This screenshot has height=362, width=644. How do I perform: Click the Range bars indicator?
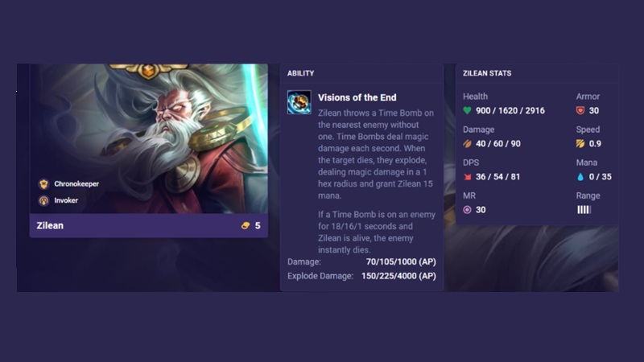tap(584, 210)
